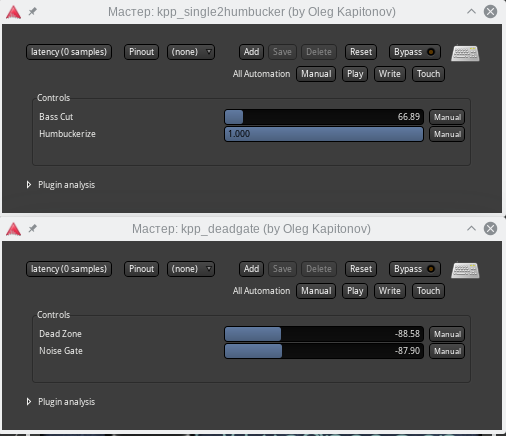Shade the single2humbucker window with caret icon
The width and height of the screenshot is (506, 436).
(x=471, y=12)
